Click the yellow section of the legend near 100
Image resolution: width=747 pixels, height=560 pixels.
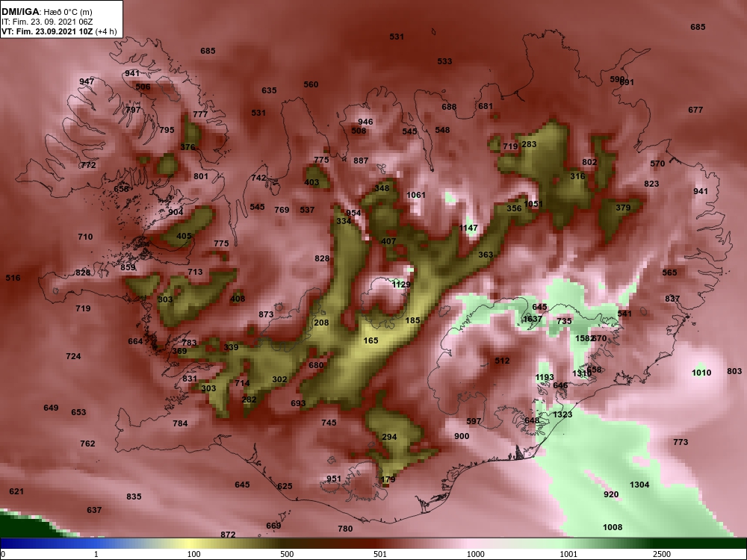[x=190, y=544]
